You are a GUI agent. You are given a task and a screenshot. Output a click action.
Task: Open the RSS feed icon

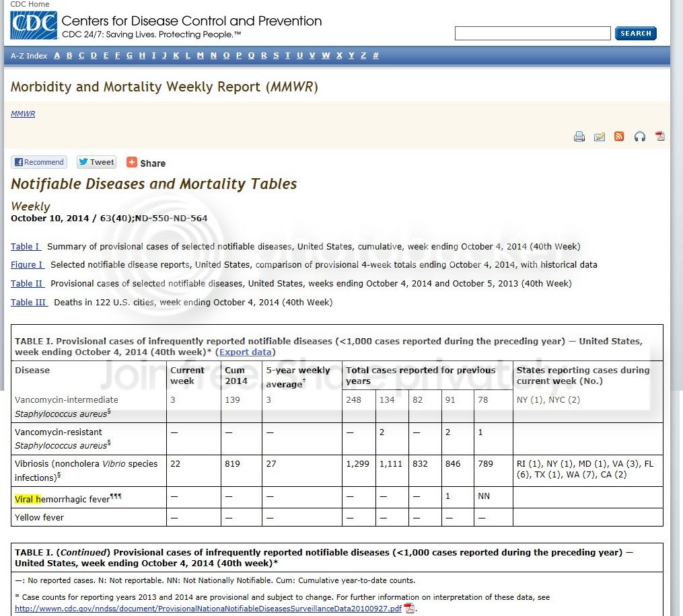coord(619,137)
